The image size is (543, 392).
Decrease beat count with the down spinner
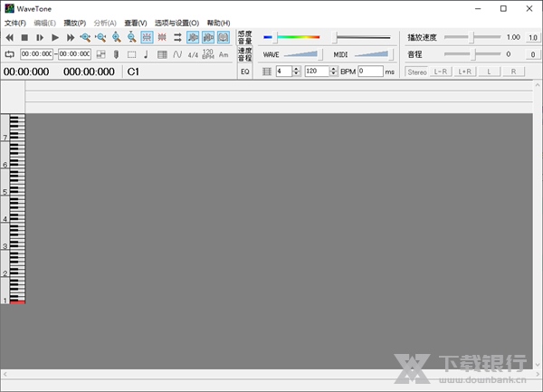point(296,73)
